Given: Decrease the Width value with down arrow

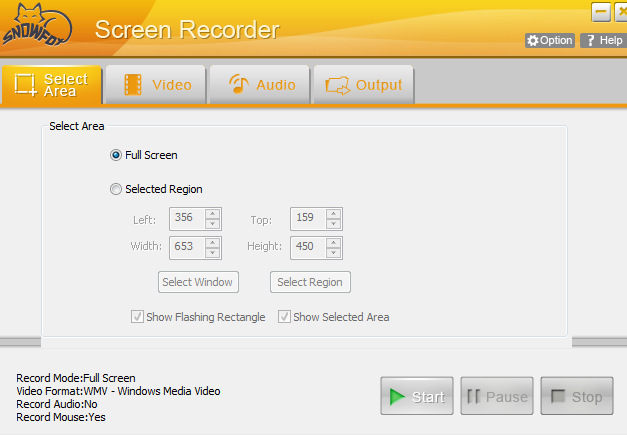Looking at the screenshot, I should point(213,253).
